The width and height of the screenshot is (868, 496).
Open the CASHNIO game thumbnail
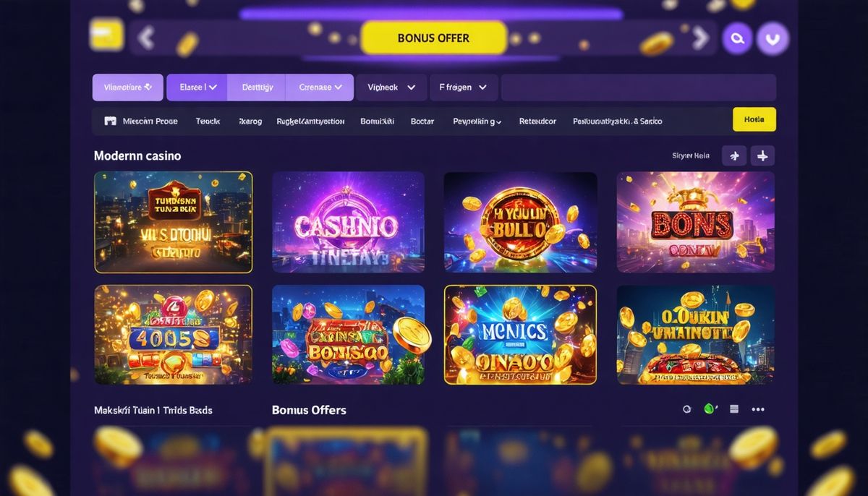click(x=348, y=221)
